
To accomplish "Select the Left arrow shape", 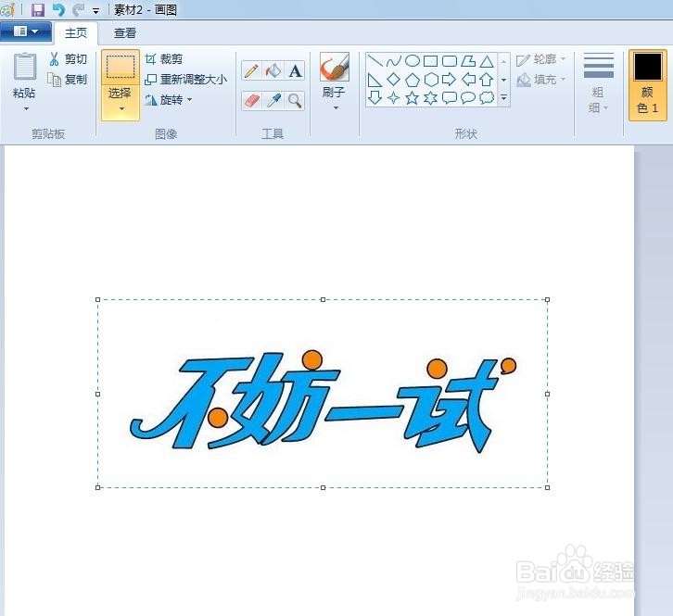I will (468, 80).
